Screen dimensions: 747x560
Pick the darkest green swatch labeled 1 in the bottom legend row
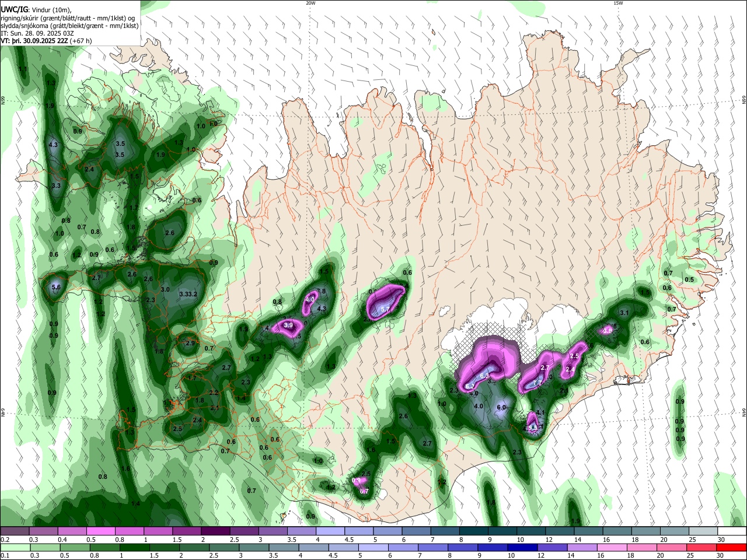pyautogui.click(x=135, y=547)
